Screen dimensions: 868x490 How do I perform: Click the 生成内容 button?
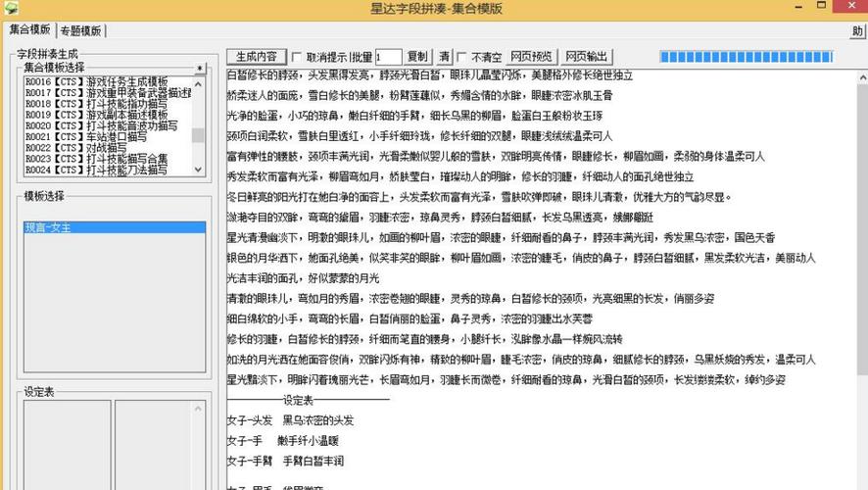257,57
